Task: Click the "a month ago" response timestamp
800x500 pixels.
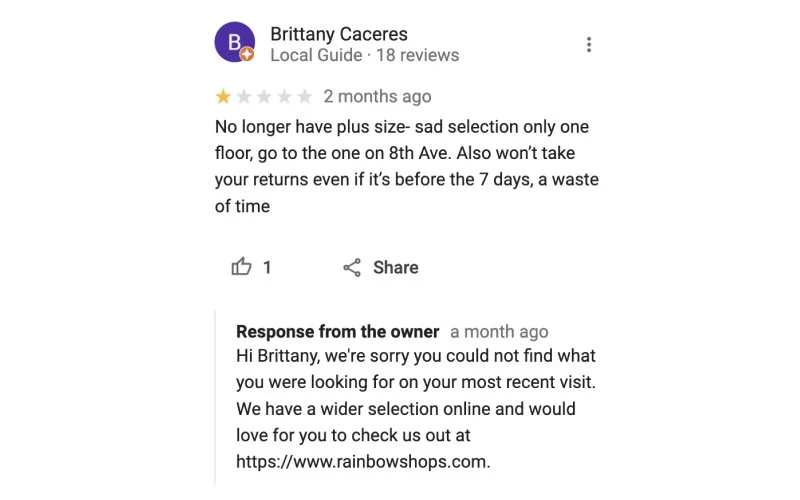Action: [x=499, y=331]
